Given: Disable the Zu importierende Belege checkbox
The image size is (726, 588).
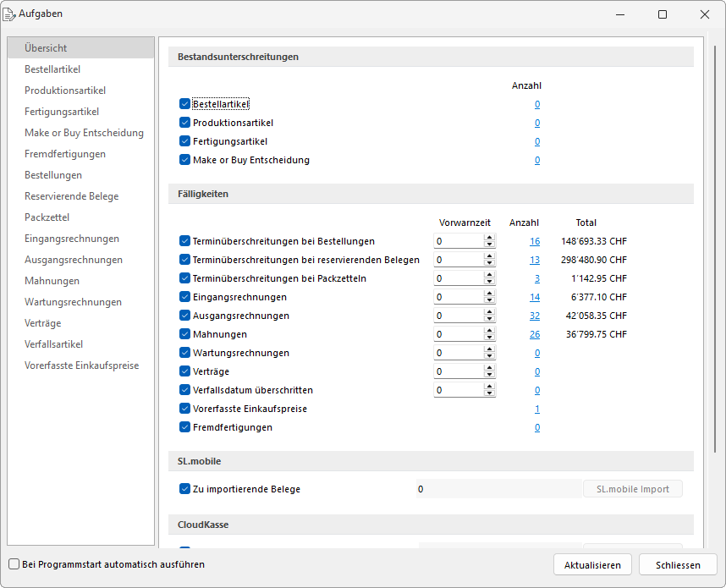Looking at the screenshot, I should pyautogui.click(x=184, y=489).
